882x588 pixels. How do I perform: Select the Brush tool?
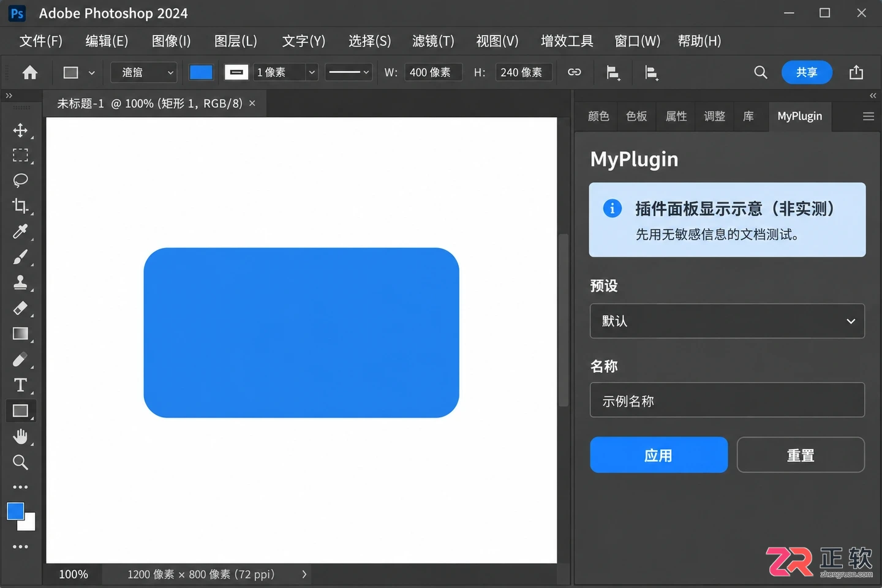20,257
